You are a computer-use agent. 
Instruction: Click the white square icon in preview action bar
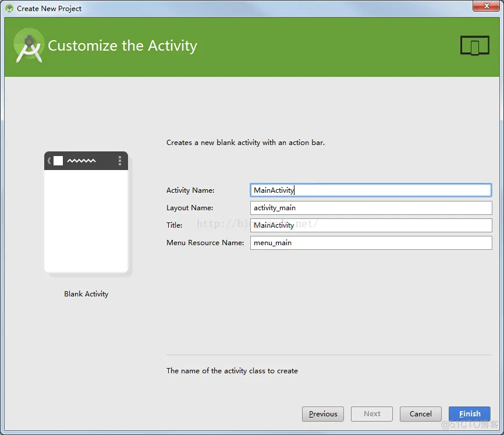(x=58, y=161)
